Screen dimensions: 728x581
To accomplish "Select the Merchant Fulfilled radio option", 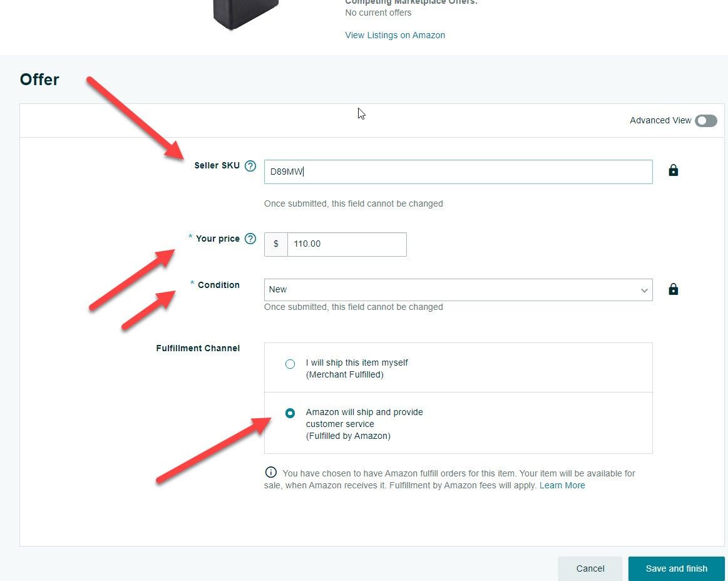I will 290,364.
